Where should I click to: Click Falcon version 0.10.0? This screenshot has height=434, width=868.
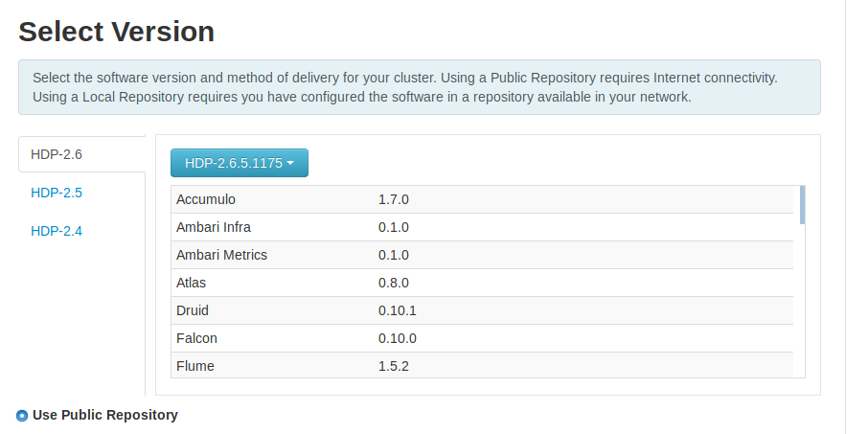398,338
